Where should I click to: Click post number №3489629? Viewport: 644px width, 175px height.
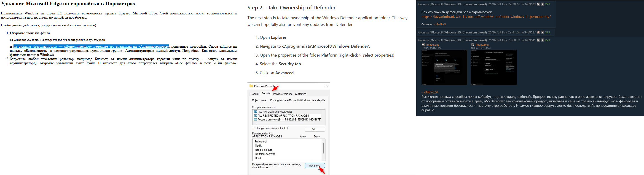[528, 4]
